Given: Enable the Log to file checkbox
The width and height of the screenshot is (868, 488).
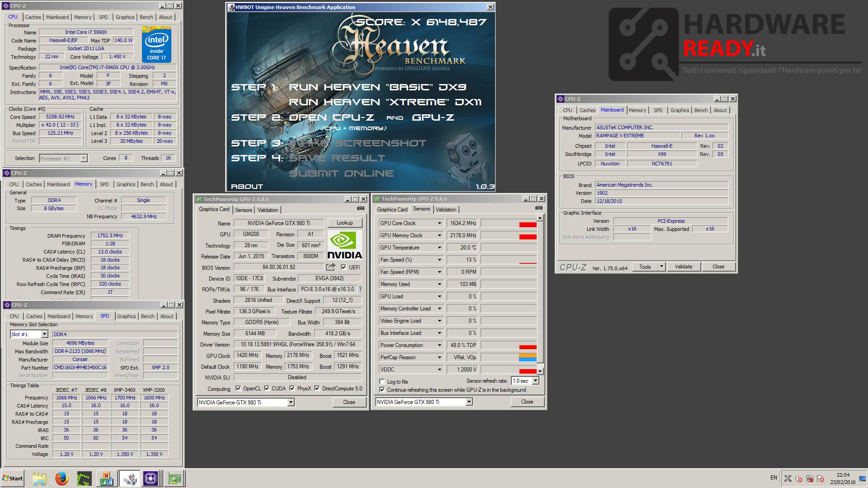Looking at the screenshot, I should pyautogui.click(x=382, y=381).
